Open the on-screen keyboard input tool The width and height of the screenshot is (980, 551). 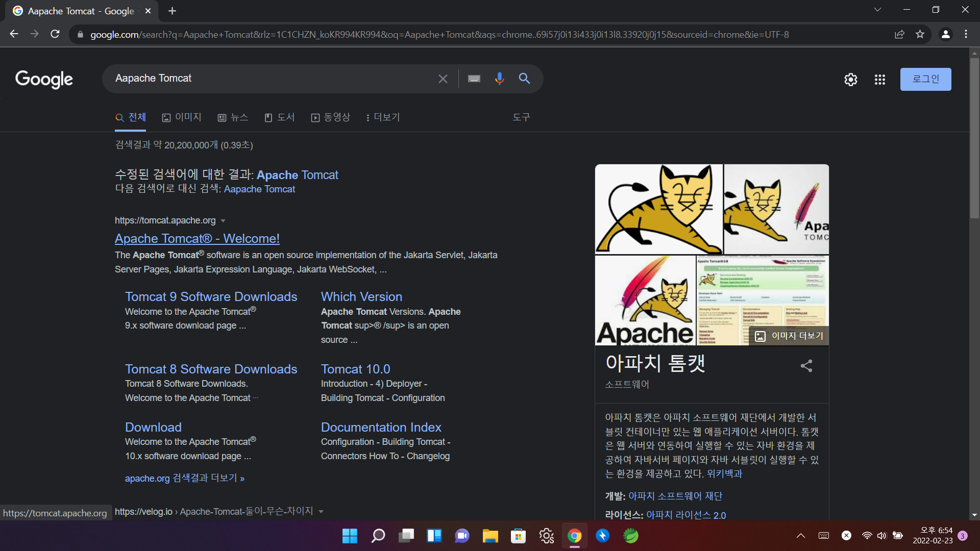point(474,79)
